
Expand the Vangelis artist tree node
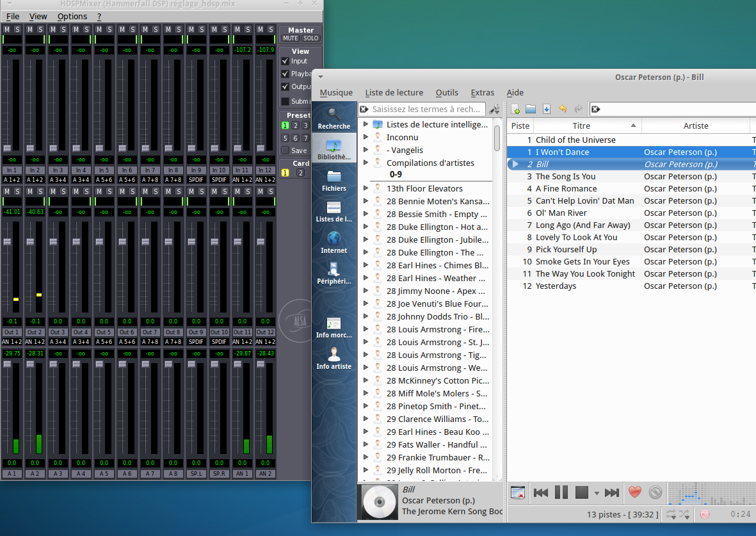pos(366,150)
